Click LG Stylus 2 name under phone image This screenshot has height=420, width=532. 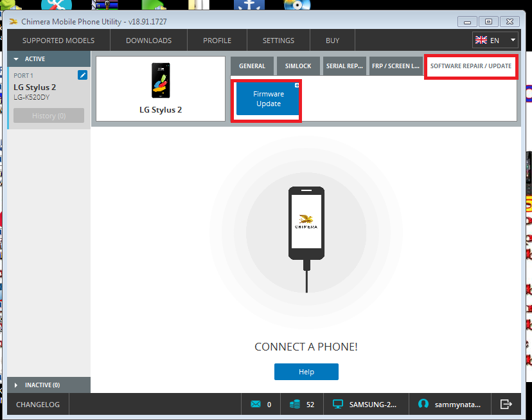(161, 110)
